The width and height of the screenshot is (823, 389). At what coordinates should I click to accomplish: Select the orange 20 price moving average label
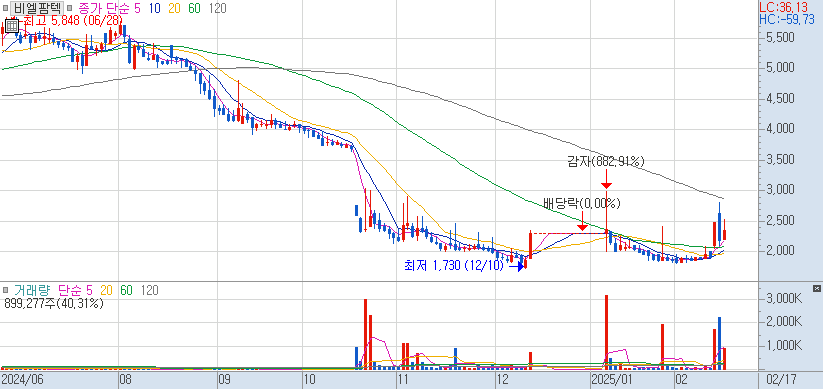pos(175,8)
